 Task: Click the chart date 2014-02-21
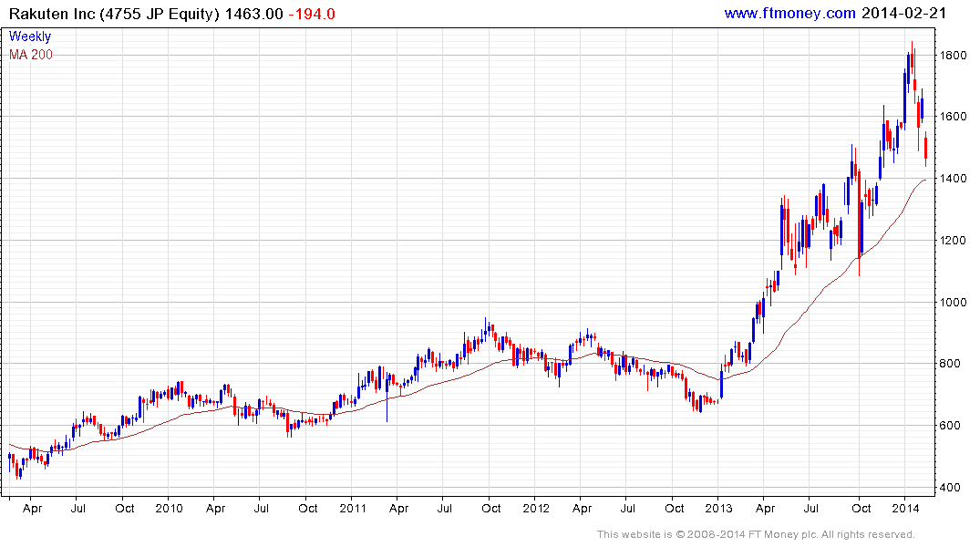tap(903, 13)
